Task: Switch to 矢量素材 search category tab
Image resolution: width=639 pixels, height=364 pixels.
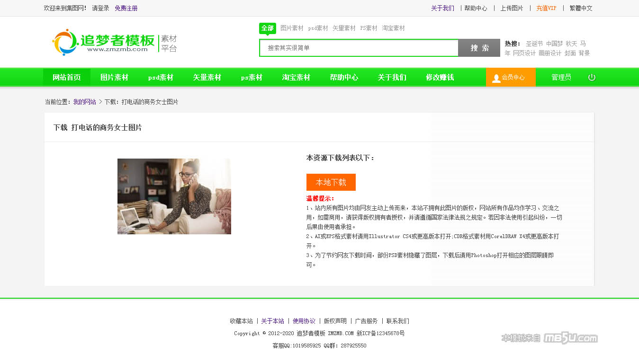Action: click(x=344, y=28)
